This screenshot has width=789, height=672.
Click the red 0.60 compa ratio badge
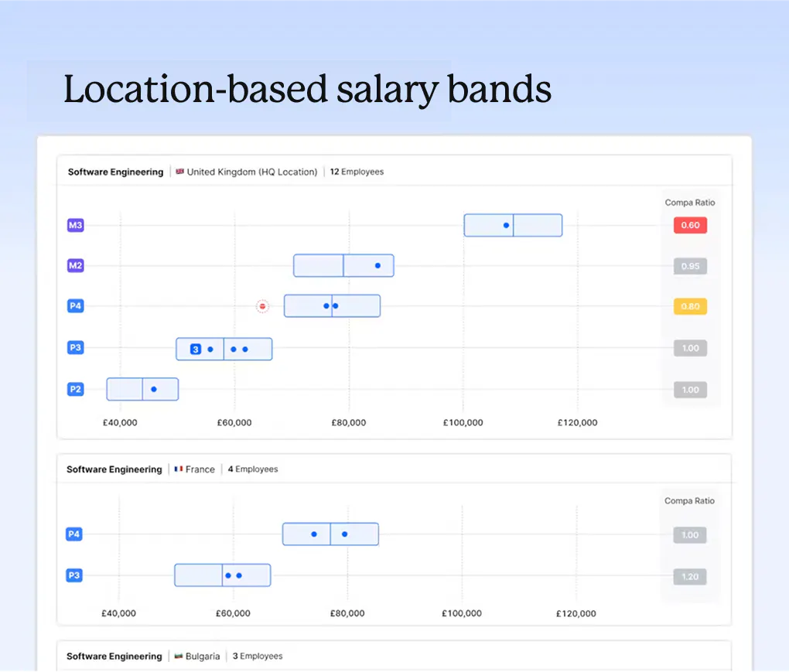click(689, 225)
